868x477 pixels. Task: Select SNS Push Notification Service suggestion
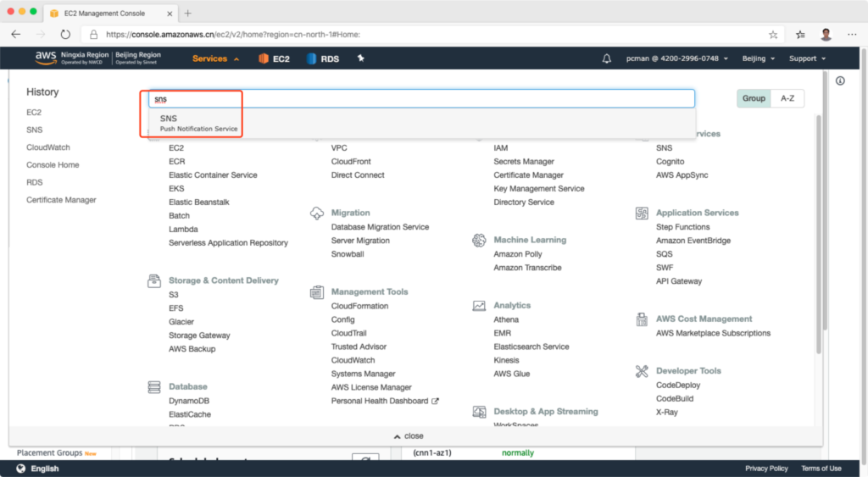pyautogui.click(x=198, y=123)
